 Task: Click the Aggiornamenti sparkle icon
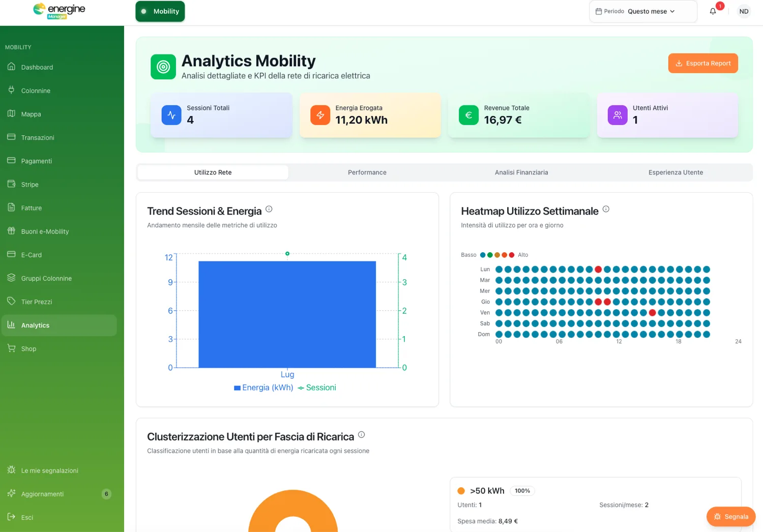11,493
